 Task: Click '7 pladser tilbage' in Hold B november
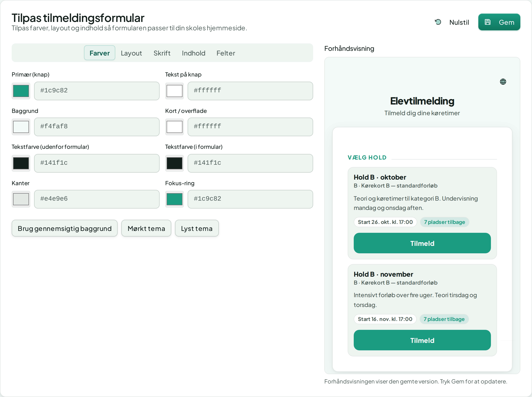coord(444,319)
